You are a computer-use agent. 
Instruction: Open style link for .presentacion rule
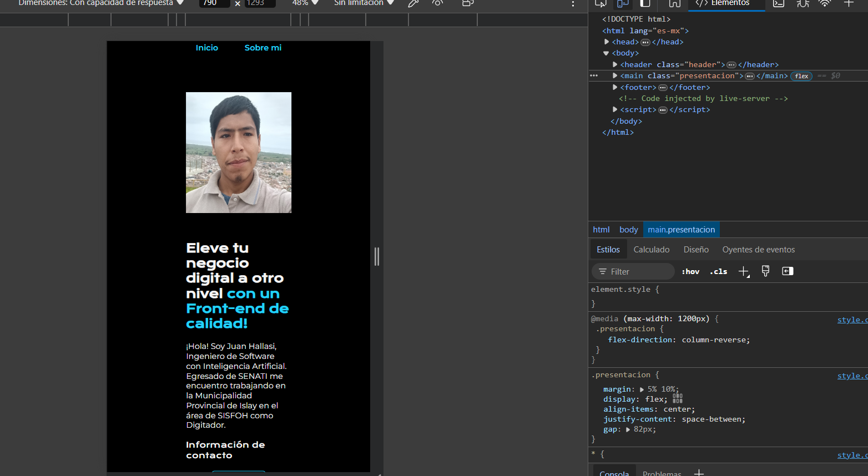(852, 376)
